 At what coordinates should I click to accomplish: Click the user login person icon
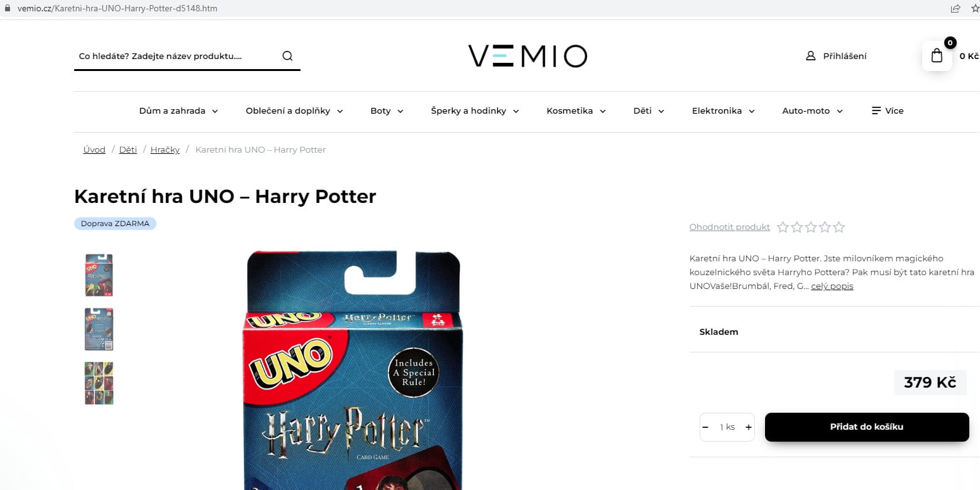click(810, 56)
